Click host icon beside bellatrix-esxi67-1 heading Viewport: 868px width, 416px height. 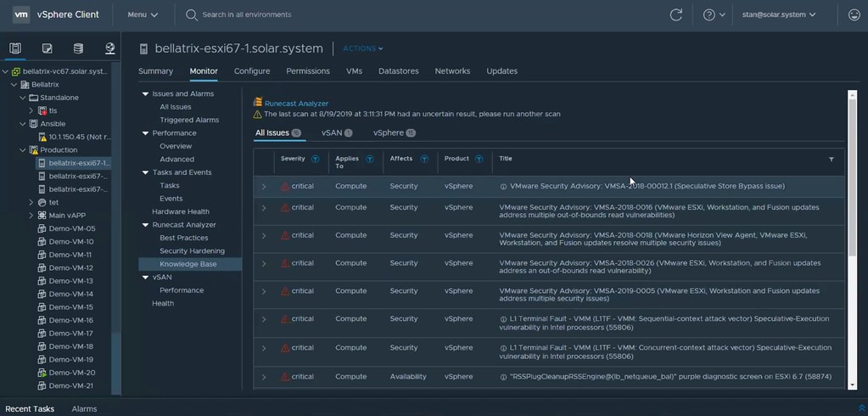point(144,48)
